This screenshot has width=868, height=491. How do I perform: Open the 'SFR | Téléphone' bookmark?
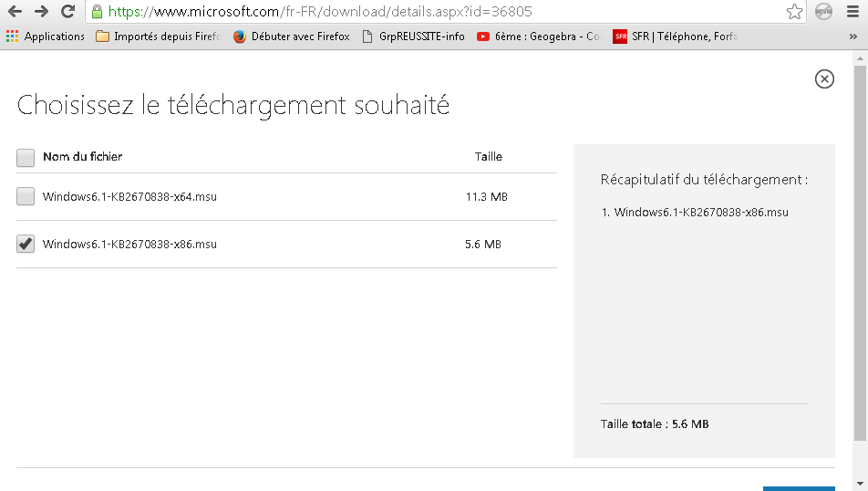(x=675, y=37)
